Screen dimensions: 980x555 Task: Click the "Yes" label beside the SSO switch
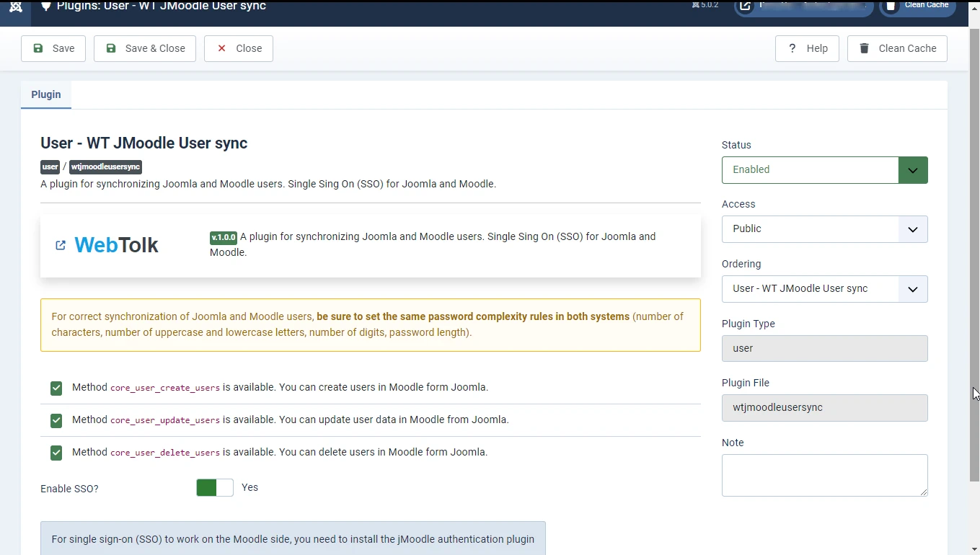(250, 488)
